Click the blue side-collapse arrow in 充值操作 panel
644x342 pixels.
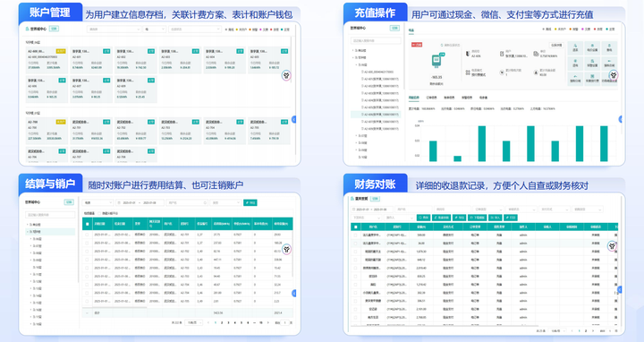(621, 119)
